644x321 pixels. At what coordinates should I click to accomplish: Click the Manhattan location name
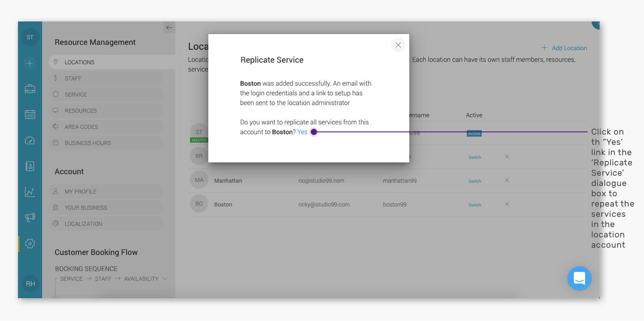tap(228, 181)
